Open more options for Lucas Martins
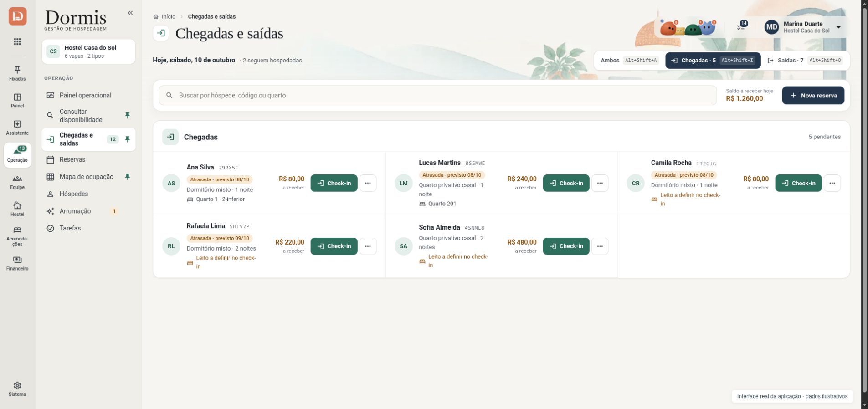The width and height of the screenshot is (868, 409). click(600, 183)
